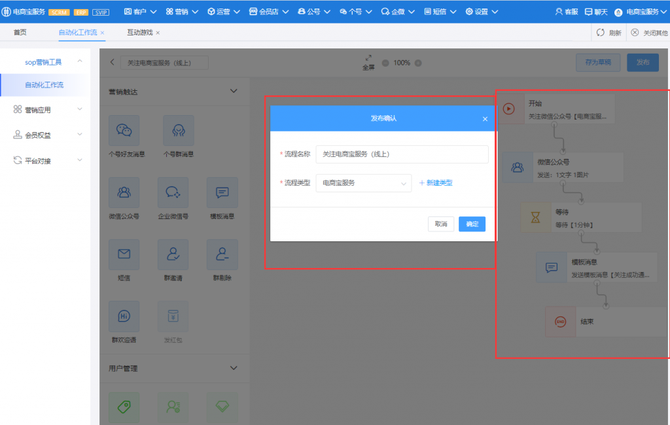Screen dimensions: 670x425
Task: Click the 流程名称 input field
Action: pos(402,154)
